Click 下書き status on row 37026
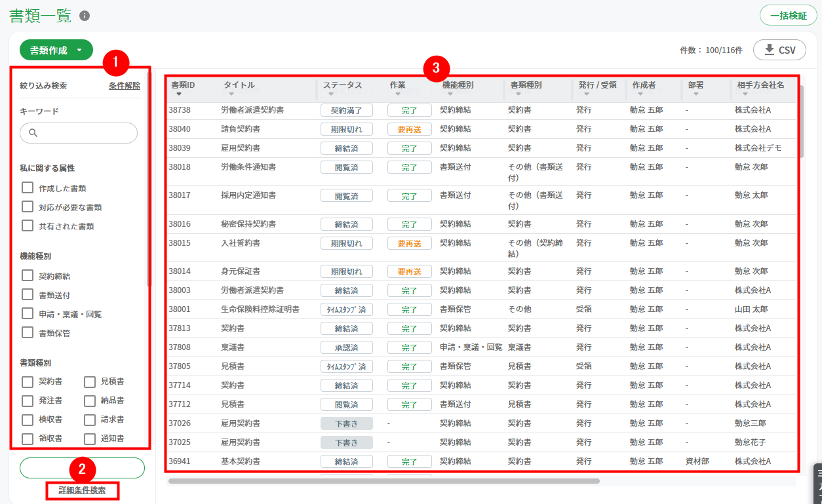 (x=347, y=423)
